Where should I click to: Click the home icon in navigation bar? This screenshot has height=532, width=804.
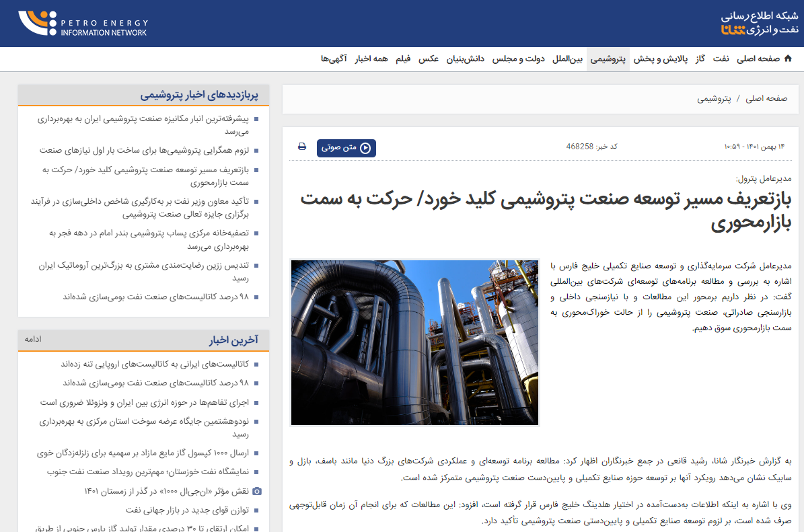pyautogui.click(x=788, y=59)
